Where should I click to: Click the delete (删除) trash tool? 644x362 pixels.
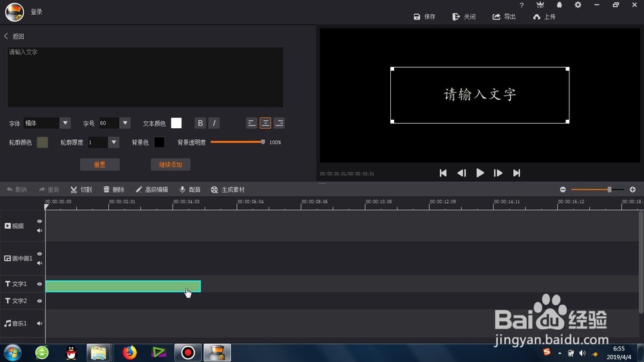pyautogui.click(x=114, y=189)
